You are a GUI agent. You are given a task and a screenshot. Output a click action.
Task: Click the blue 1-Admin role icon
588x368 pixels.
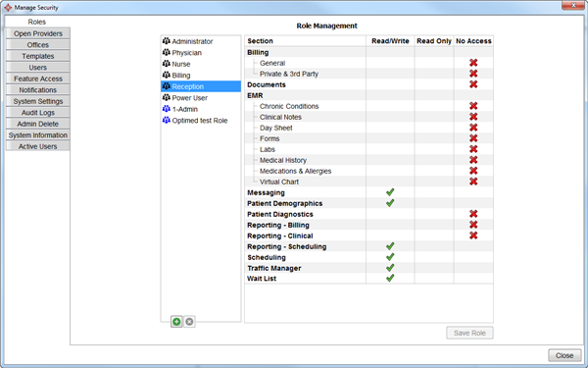click(167, 109)
